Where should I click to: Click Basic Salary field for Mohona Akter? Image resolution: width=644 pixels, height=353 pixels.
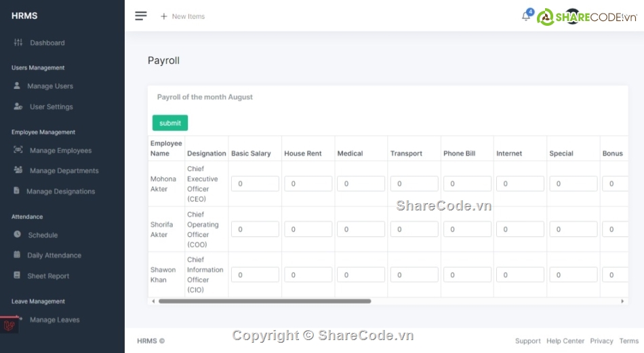(x=255, y=184)
